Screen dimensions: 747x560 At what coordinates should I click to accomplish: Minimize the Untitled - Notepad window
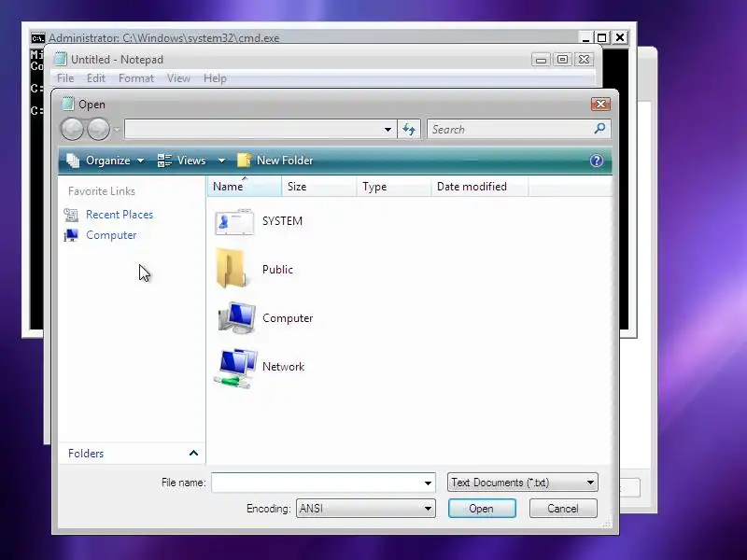coord(541,60)
